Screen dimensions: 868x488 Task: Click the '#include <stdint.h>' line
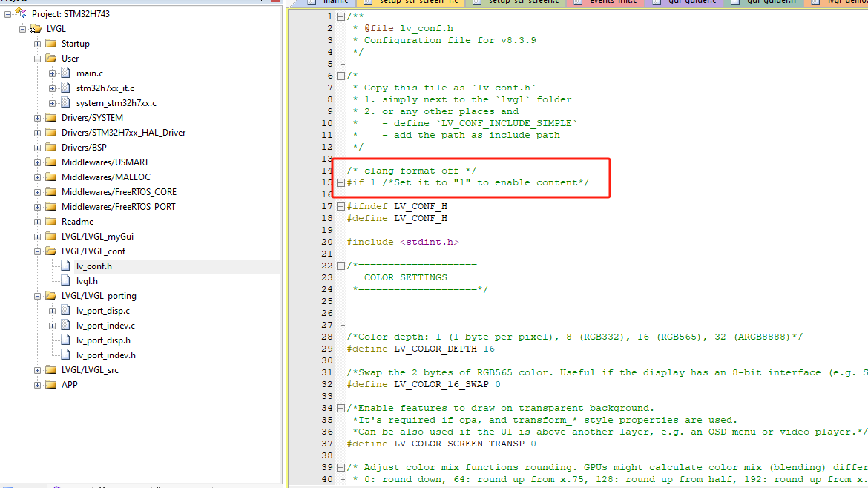402,242
